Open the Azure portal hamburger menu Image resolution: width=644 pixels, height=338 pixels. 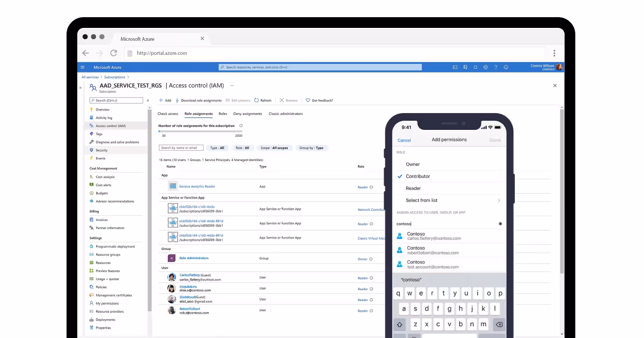(82, 67)
